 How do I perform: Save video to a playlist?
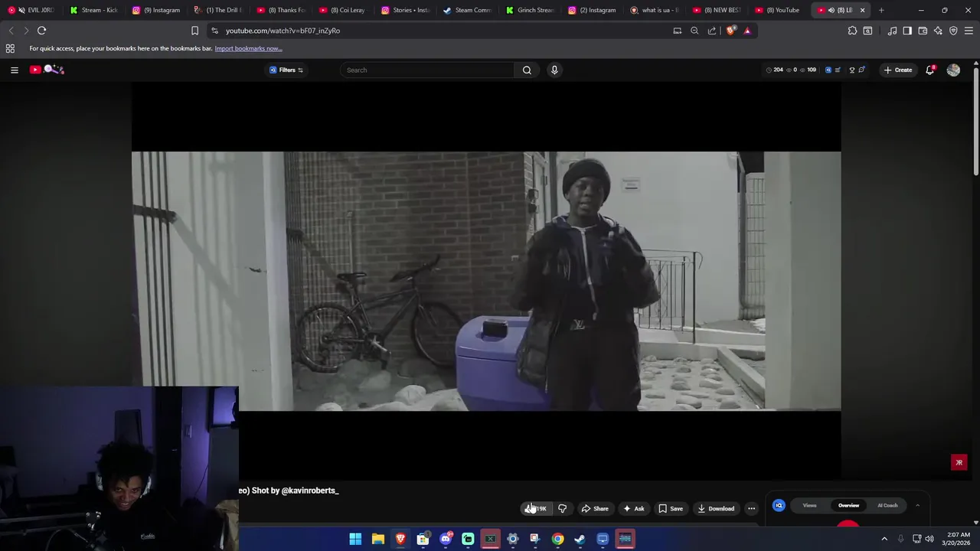(x=671, y=508)
